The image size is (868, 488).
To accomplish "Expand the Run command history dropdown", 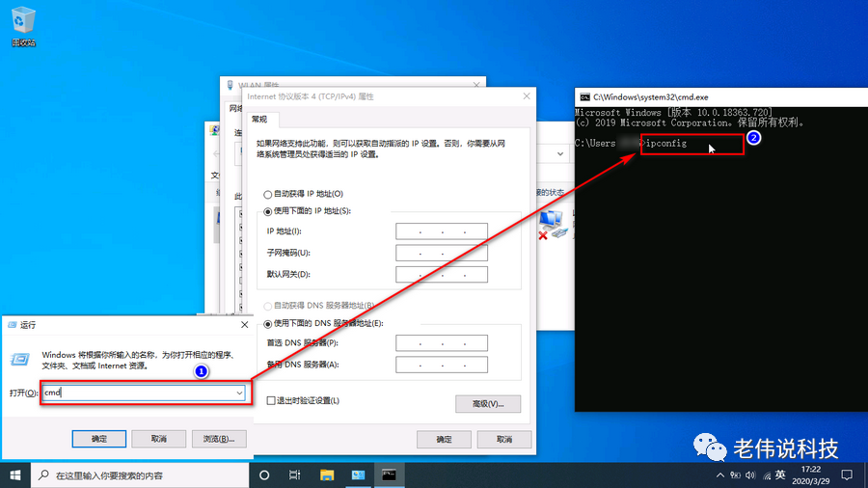I will click(239, 393).
